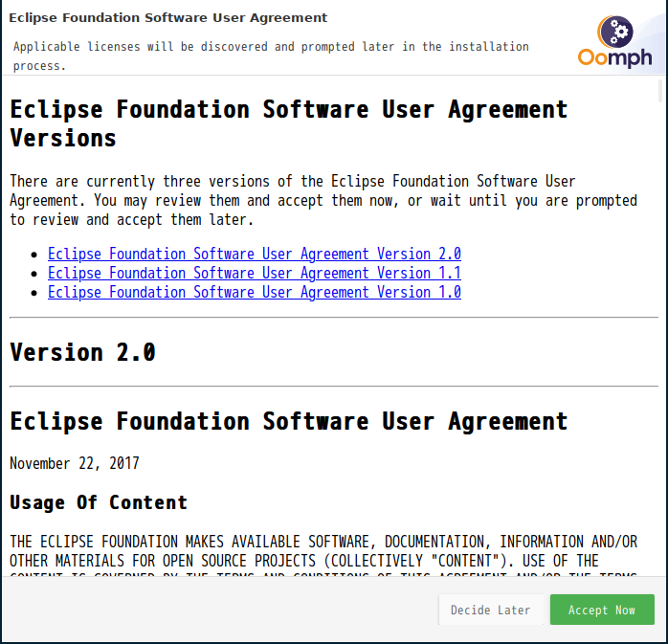Click the 'November 22, 2017' date text
The image size is (668, 644).
coord(75,463)
